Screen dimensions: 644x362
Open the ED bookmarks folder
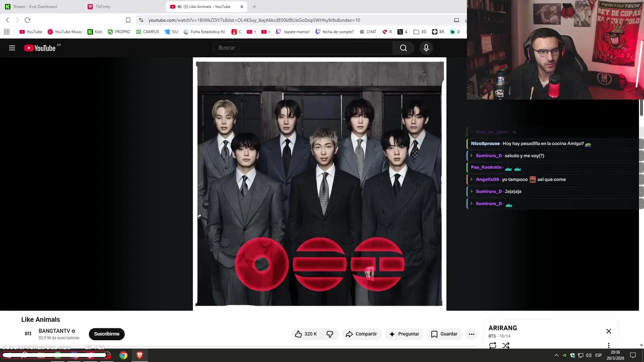click(420, 32)
